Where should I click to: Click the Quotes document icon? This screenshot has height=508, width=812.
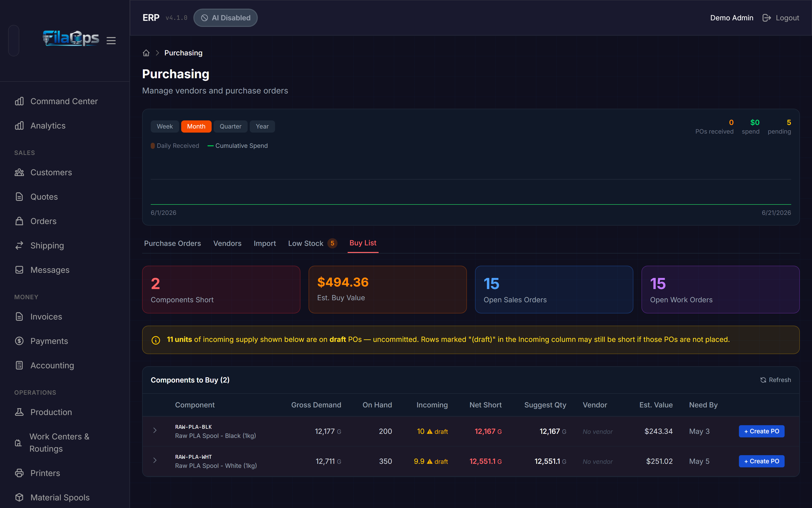tap(20, 197)
